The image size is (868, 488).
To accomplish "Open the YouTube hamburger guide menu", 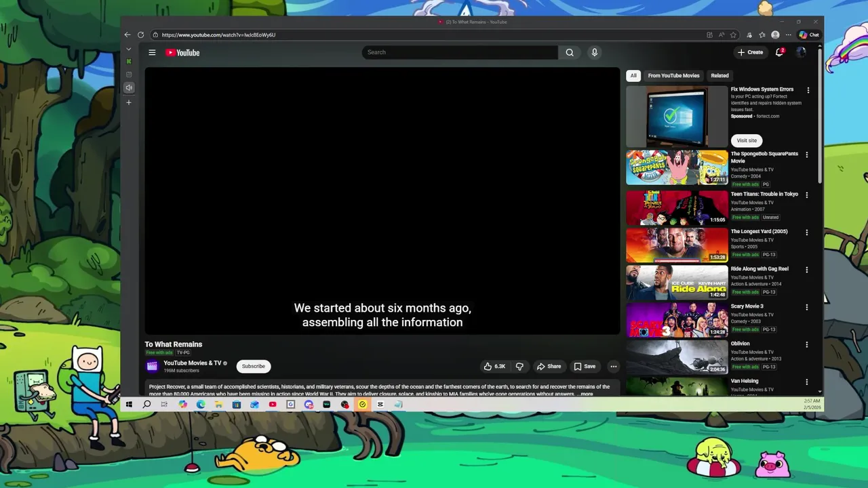I will (152, 52).
